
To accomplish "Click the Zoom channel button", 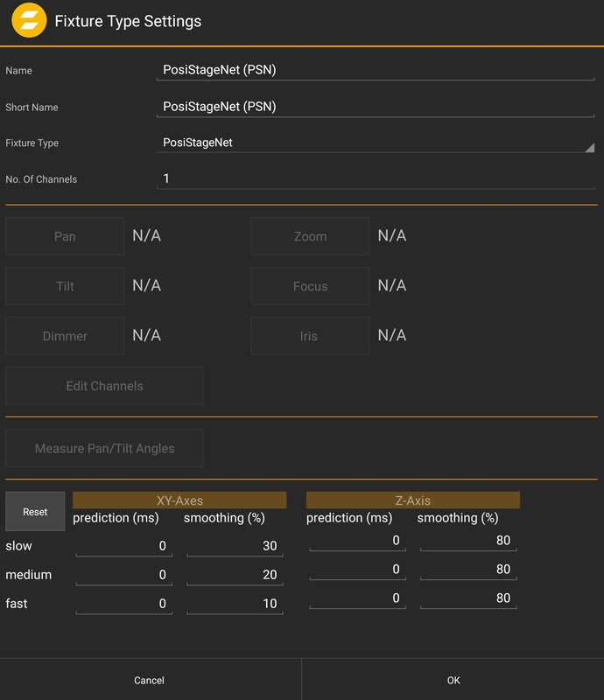I will pos(310,236).
